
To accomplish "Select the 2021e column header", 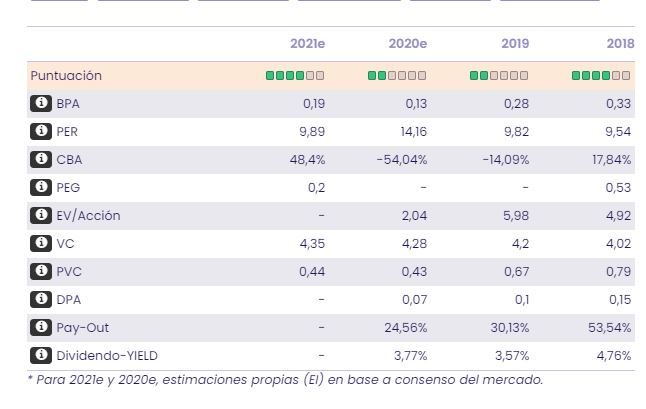I will [307, 44].
